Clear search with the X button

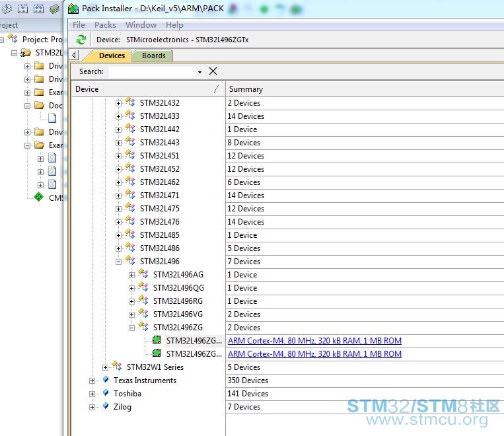(x=213, y=71)
